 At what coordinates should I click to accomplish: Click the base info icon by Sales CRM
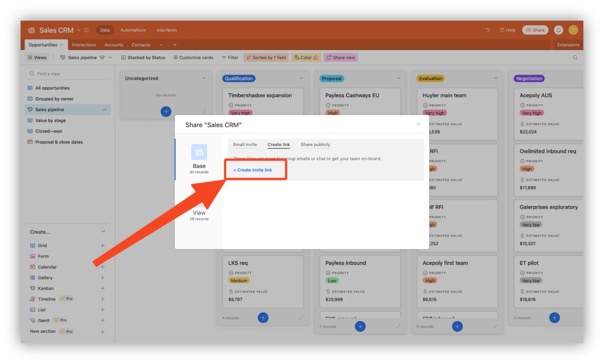tap(86, 30)
